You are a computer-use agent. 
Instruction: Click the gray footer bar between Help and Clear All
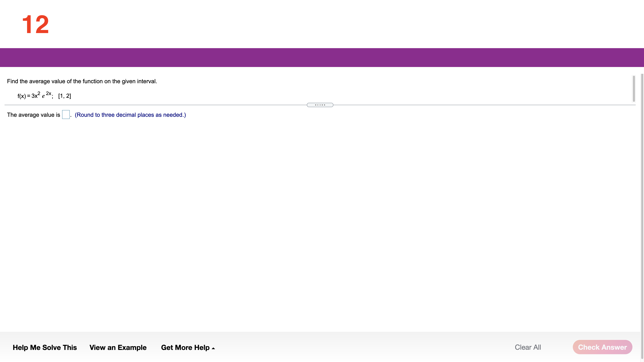363,347
